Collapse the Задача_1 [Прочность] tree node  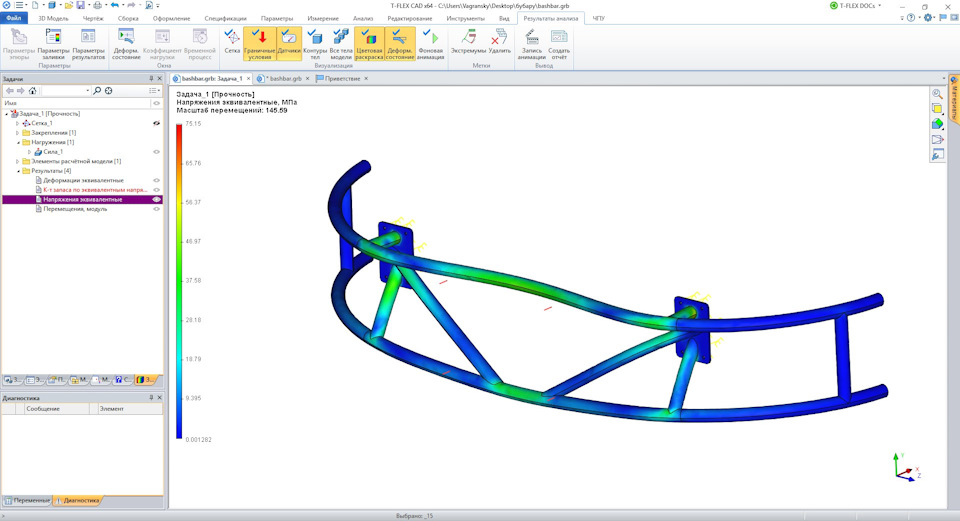pyautogui.click(x=7, y=114)
